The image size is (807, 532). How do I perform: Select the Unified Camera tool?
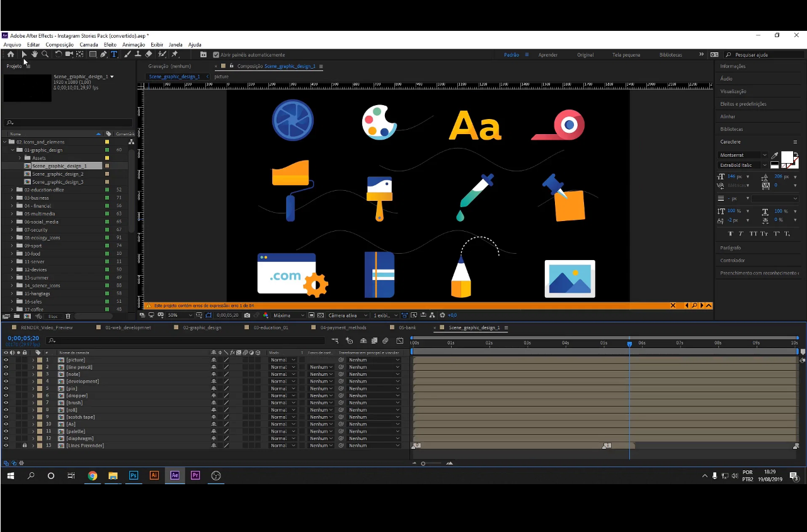click(x=69, y=54)
